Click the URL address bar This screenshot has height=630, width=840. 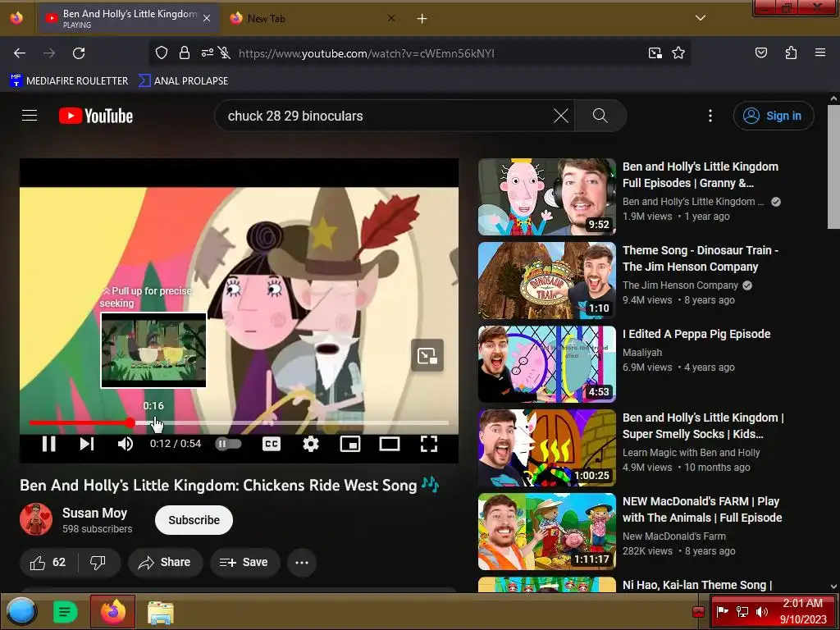367,53
